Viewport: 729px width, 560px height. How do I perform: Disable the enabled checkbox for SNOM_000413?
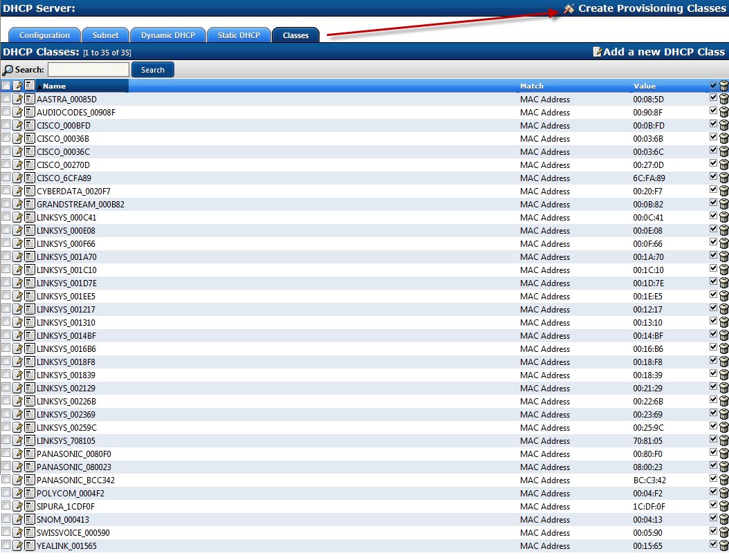pyautogui.click(x=714, y=518)
